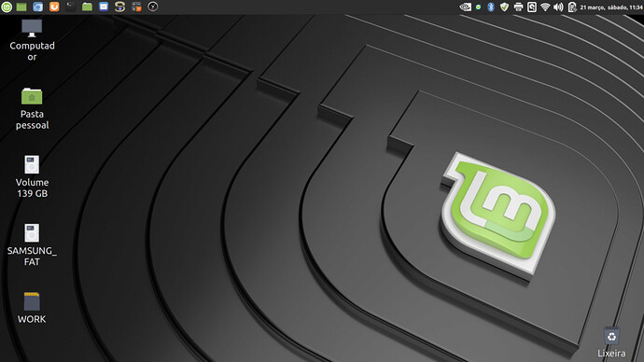Image resolution: width=644 pixels, height=362 pixels.
Task: Open the NVIDIA tray icon
Action: click(x=465, y=7)
